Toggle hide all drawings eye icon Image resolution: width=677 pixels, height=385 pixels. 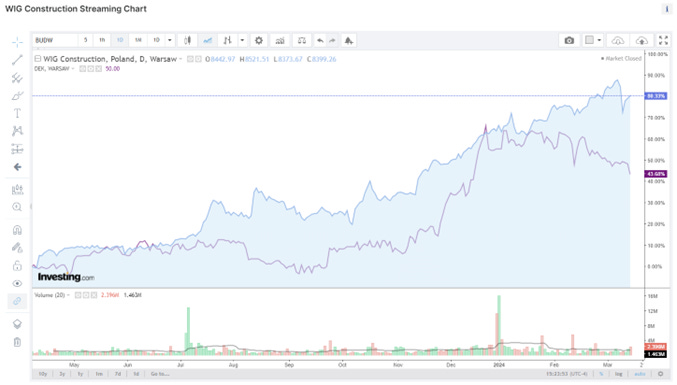pos(17,284)
